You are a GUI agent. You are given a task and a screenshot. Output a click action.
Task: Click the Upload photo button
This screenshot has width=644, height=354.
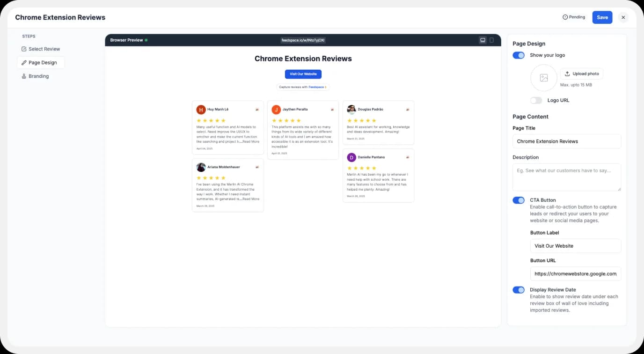click(x=581, y=74)
